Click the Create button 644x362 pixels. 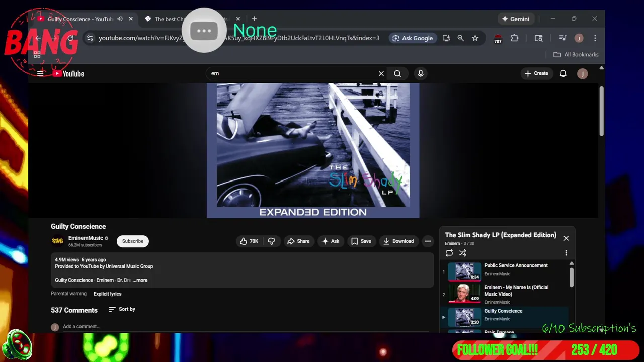[536, 74]
